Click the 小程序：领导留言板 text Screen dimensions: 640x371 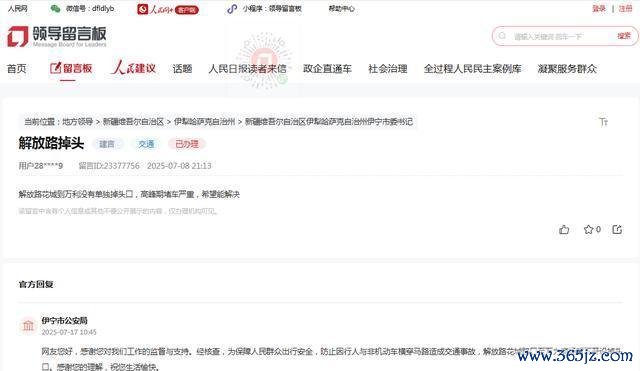(x=272, y=9)
